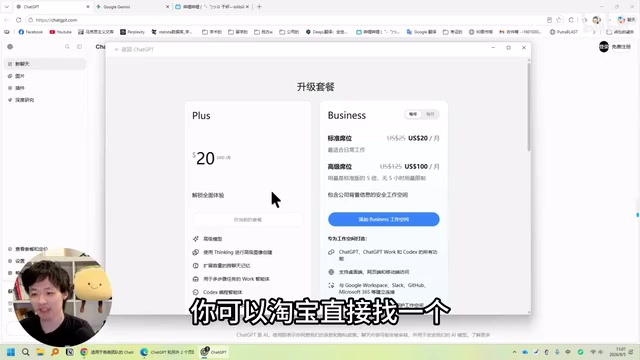Open a new browser tab with plus

click(259, 7)
